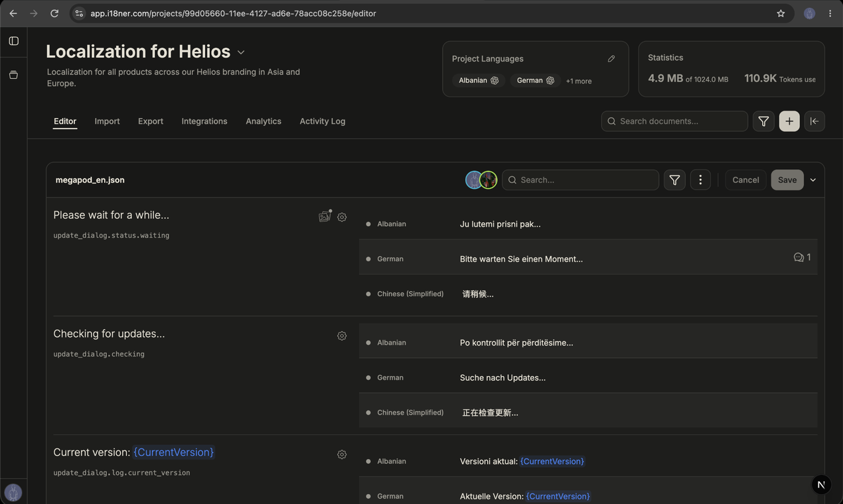The height and width of the screenshot is (504, 843).
Task: Edit Chinese translation 请稍候
Action: click(x=478, y=294)
